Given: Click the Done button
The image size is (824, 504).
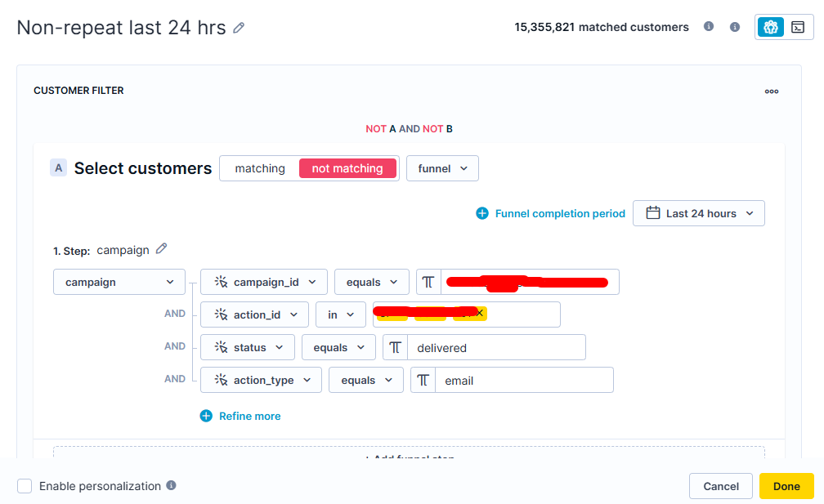Looking at the screenshot, I should click(786, 486).
